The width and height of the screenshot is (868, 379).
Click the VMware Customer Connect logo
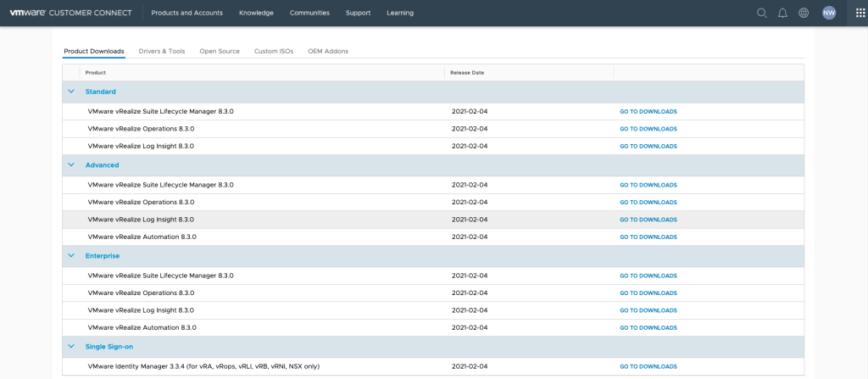pos(70,13)
